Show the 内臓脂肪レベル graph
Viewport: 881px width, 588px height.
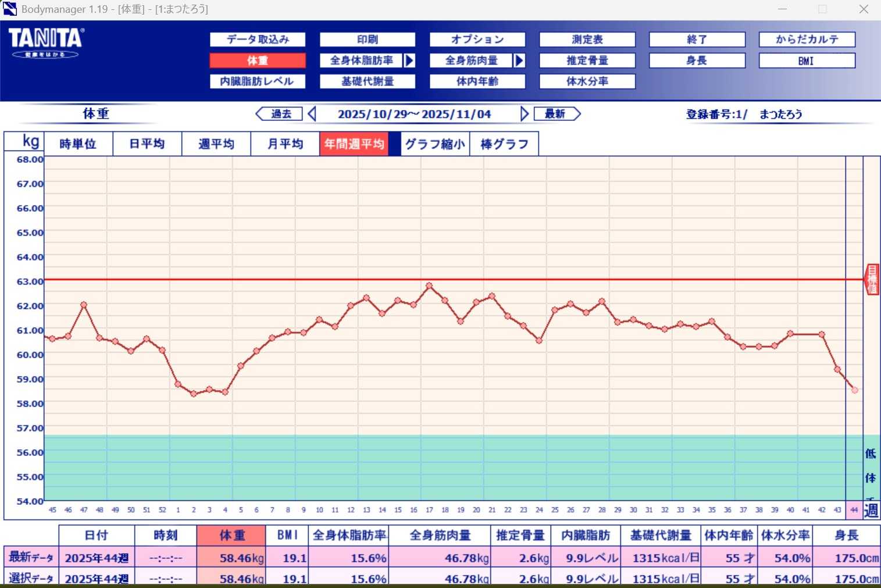click(258, 81)
